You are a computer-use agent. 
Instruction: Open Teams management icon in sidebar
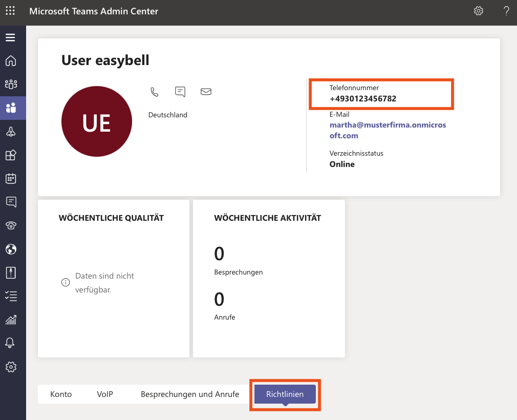click(x=11, y=84)
